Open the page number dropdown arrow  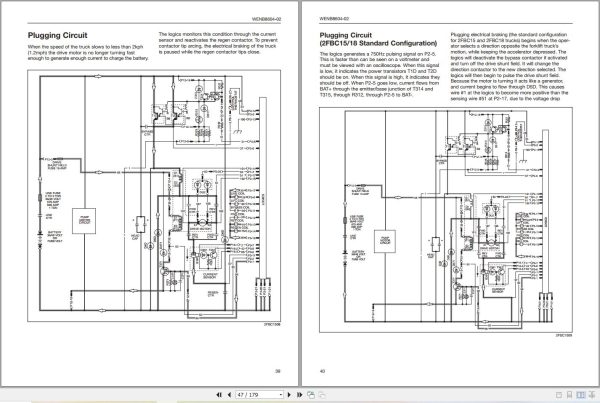[x=281, y=395]
